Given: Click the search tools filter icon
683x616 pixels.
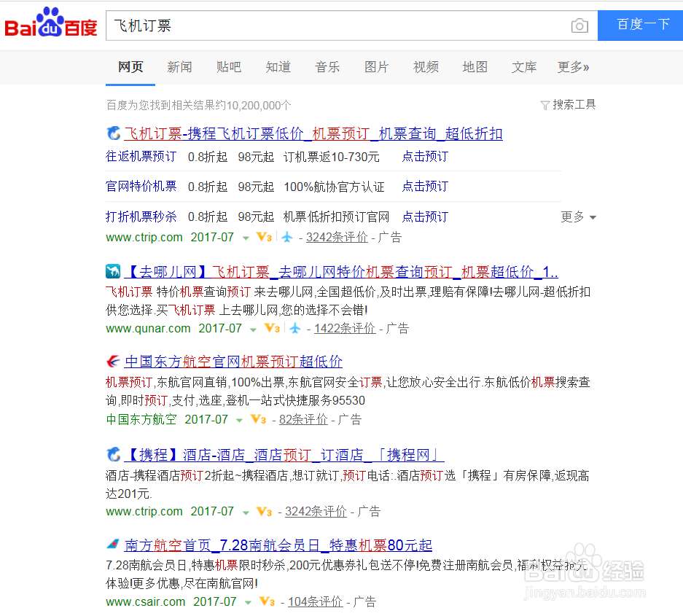Looking at the screenshot, I should pyautogui.click(x=545, y=105).
